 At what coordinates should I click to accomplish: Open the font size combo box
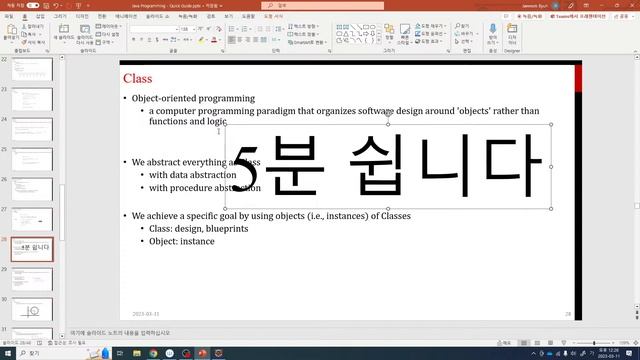(188, 29)
